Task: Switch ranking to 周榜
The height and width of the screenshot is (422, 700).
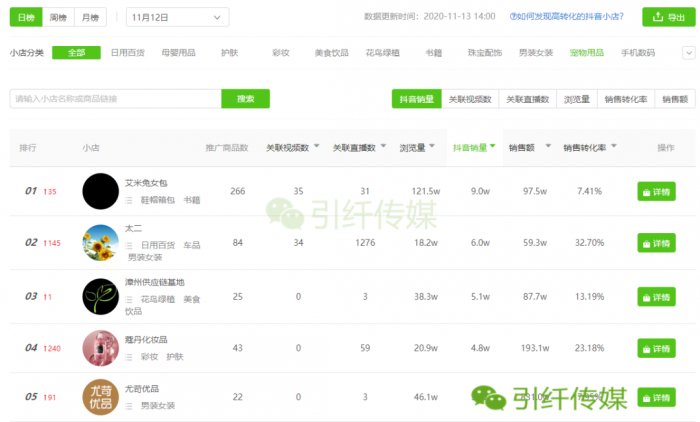Action: coord(59,17)
